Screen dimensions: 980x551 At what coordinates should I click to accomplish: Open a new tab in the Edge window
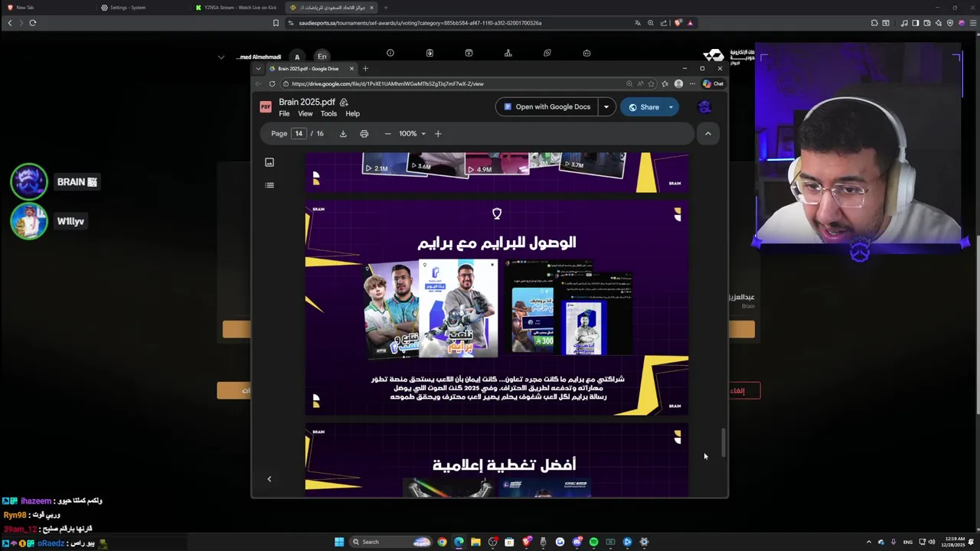click(365, 69)
